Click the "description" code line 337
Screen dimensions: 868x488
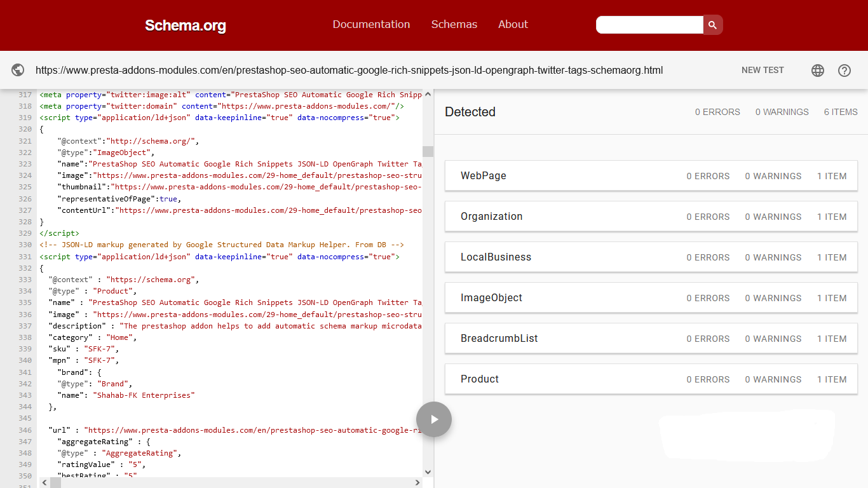click(235, 326)
